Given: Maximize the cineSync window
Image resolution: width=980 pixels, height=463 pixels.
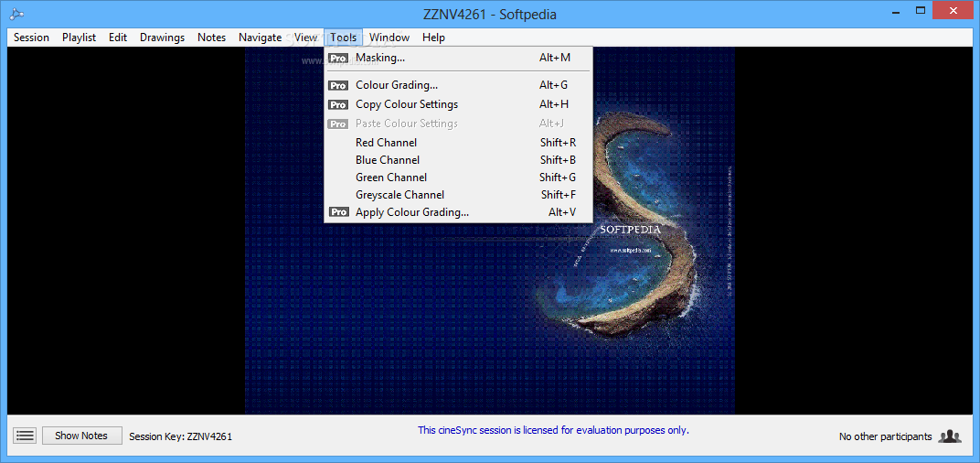Looking at the screenshot, I should pos(920,11).
